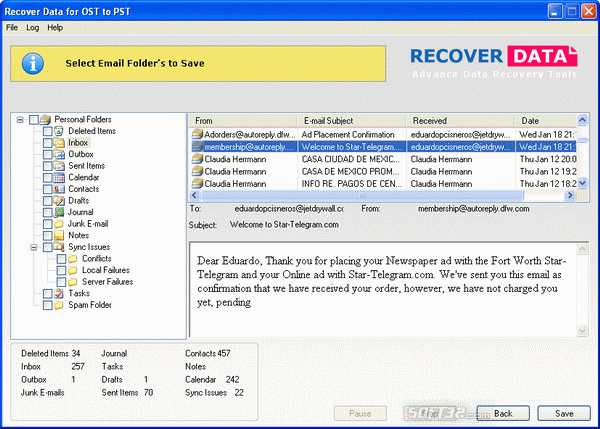Sort by the From column header
Screen dimensions: 600x429
243,121
